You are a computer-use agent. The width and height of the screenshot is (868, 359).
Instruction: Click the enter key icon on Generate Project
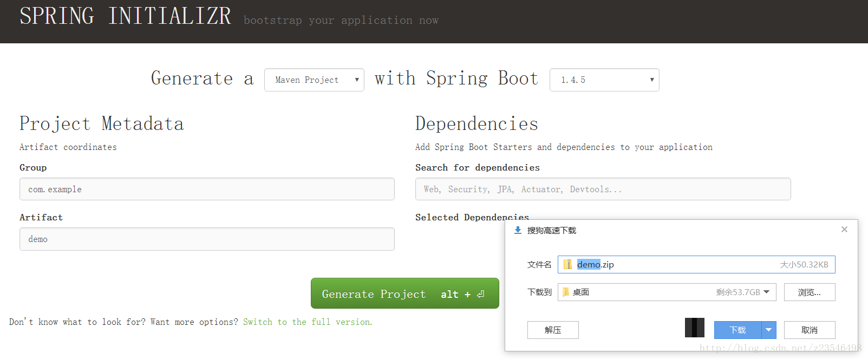[481, 294]
